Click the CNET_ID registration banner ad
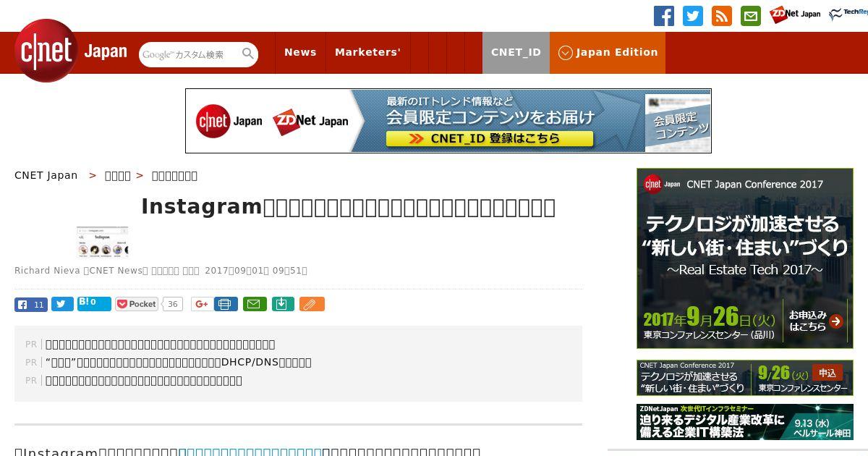This screenshot has width=868, height=456. coord(448,121)
